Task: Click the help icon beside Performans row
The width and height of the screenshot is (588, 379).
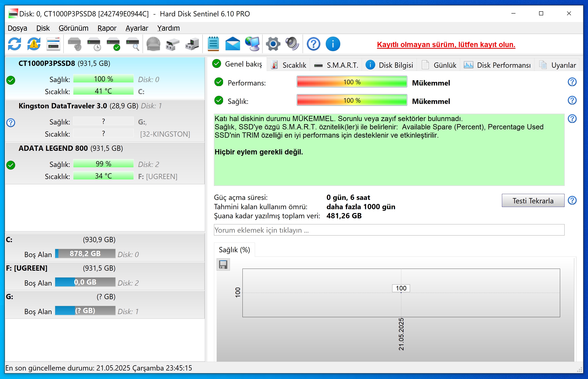Action: (572, 82)
